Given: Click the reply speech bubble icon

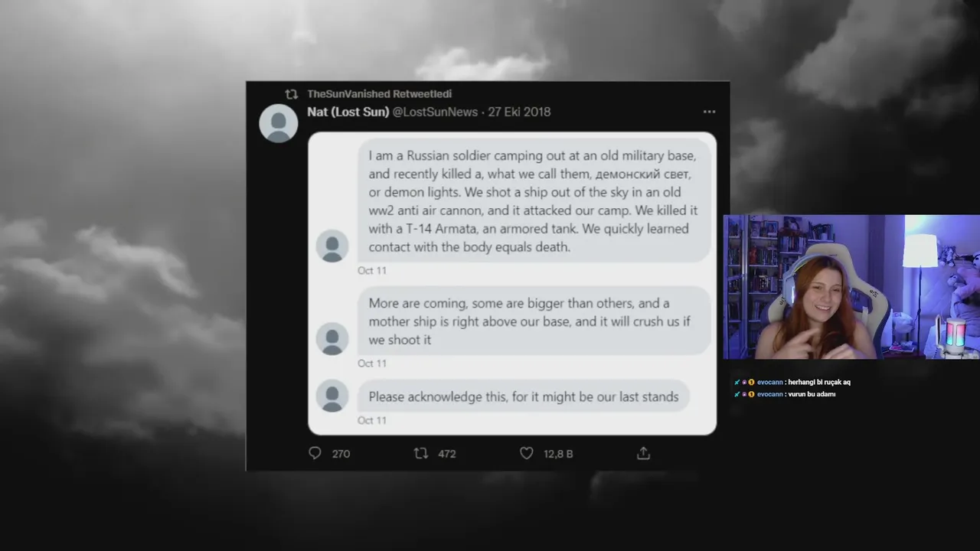Looking at the screenshot, I should pos(315,453).
